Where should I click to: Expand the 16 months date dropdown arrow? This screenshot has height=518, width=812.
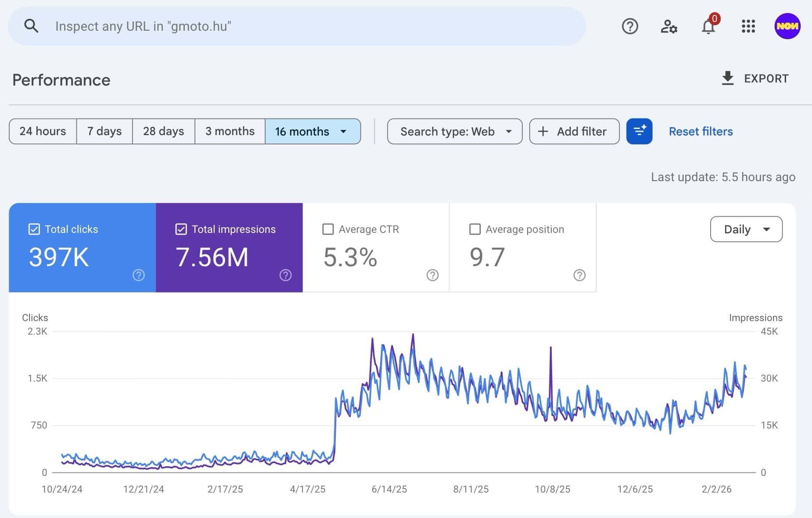[344, 131]
